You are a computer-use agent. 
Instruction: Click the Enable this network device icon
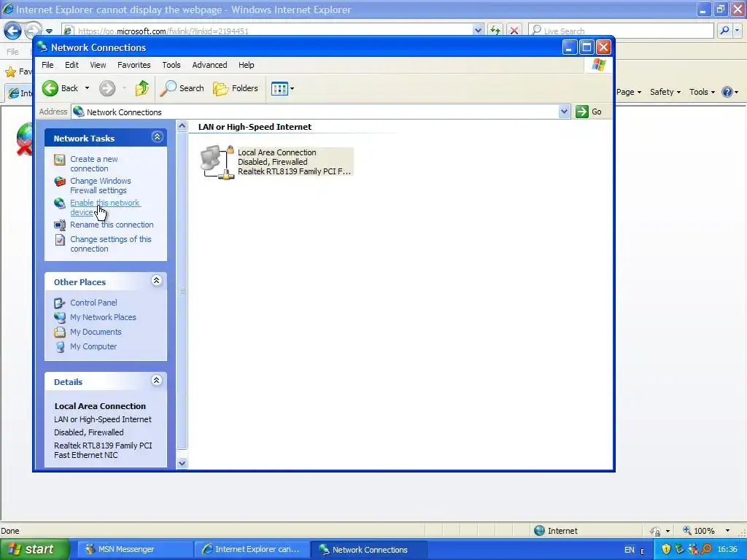coord(60,203)
